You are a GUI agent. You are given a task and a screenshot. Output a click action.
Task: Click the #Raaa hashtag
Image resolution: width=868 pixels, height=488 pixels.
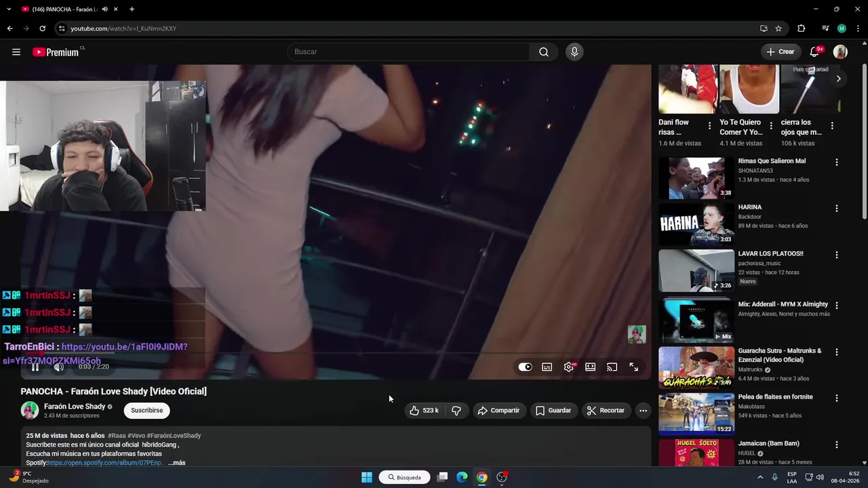coord(117,436)
